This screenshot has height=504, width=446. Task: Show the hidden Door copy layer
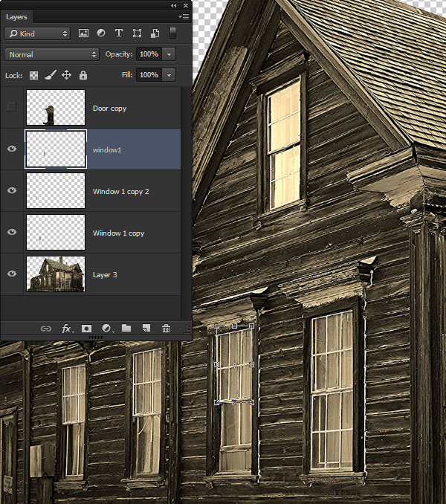point(11,108)
